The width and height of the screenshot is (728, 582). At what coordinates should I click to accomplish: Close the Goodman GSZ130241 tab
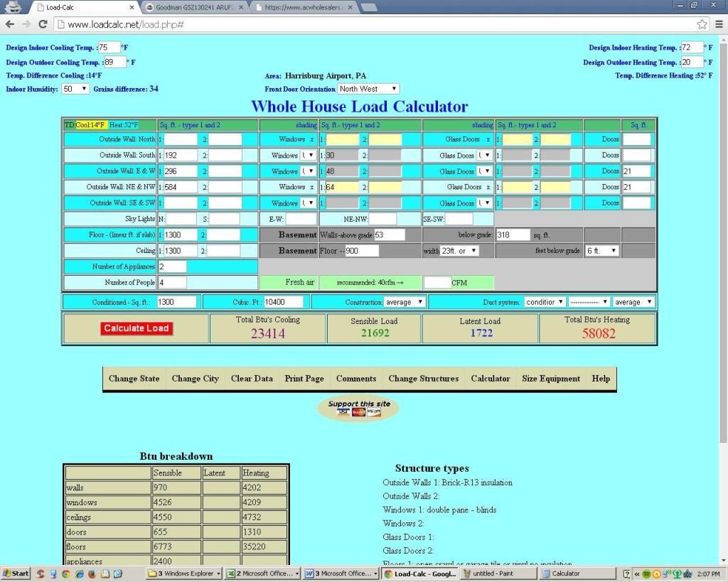point(241,7)
